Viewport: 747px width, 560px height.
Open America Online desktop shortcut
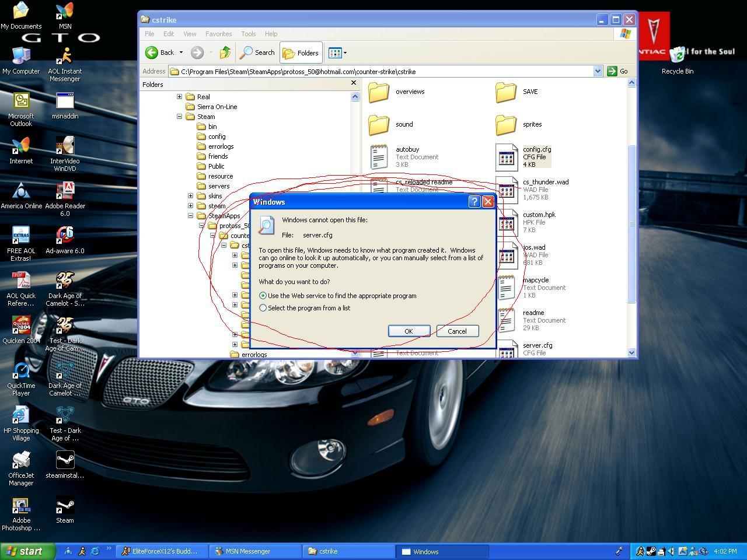[x=21, y=195]
